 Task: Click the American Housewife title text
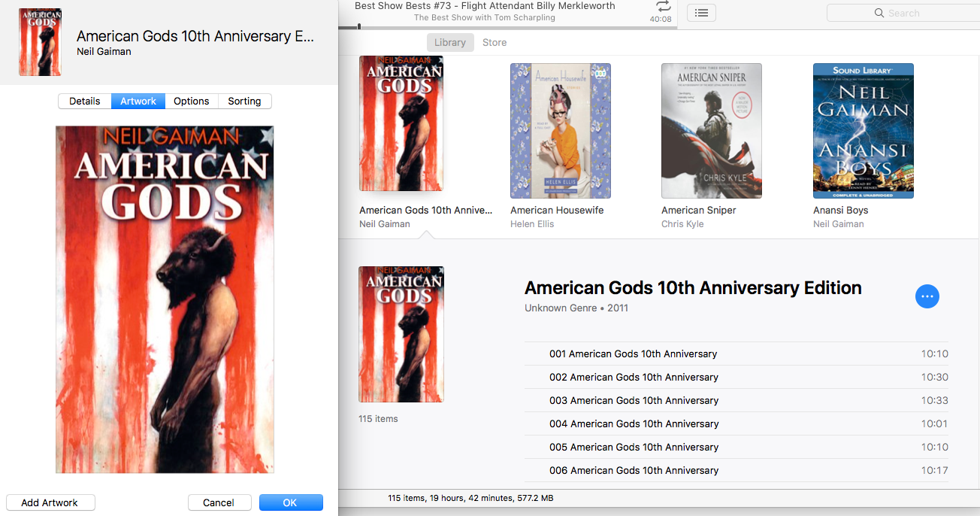click(557, 211)
